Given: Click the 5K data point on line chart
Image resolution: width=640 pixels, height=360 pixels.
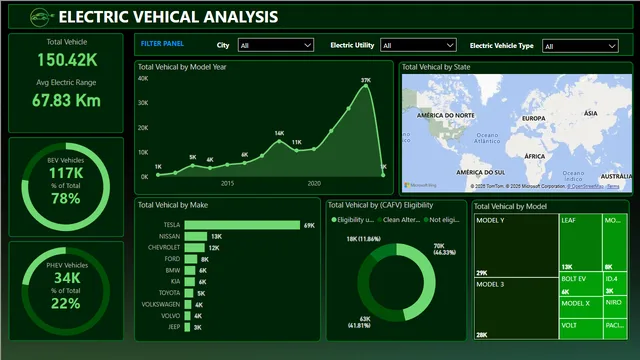Looking at the screenshot, I should point(193,165).
